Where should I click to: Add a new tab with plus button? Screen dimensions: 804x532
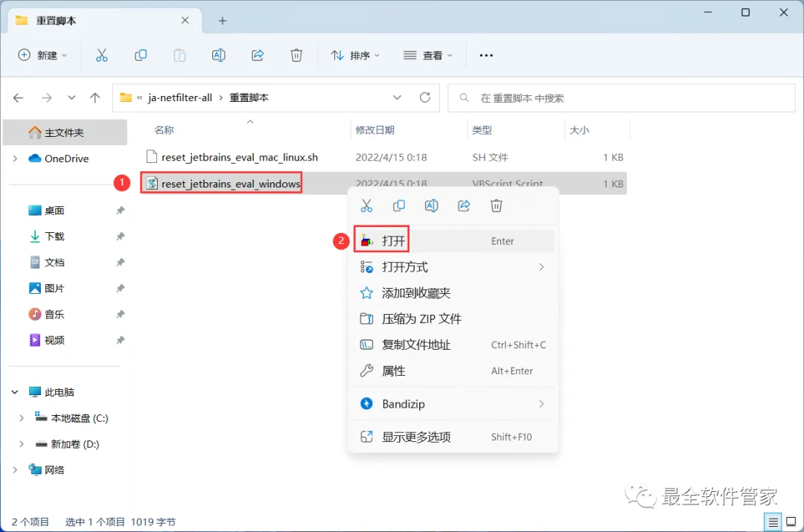pos(222,21)
